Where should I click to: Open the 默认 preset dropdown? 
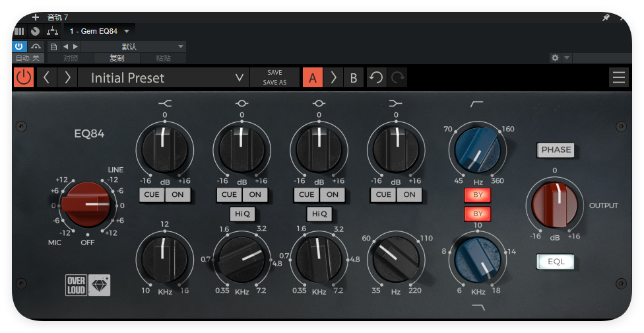[132, 46]
